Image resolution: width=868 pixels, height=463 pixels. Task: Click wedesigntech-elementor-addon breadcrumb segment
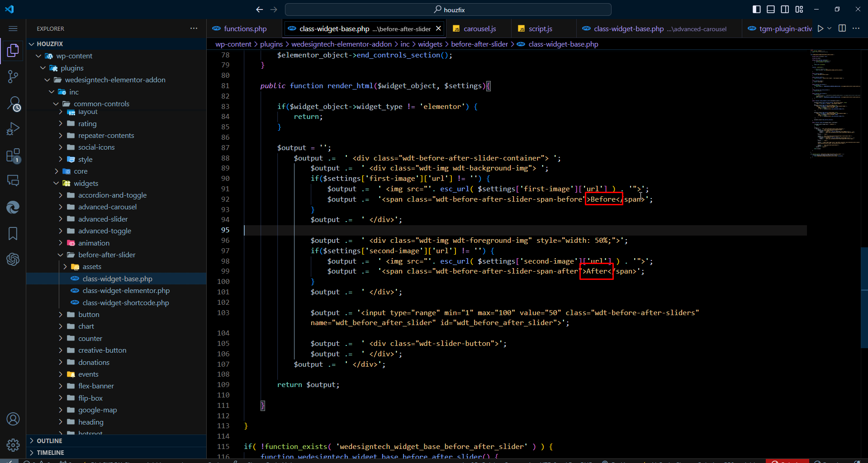(342, 44)
